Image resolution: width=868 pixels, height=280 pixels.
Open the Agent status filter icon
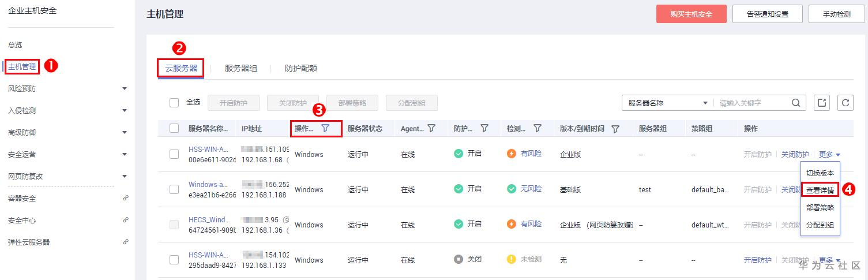click(431, 128)
